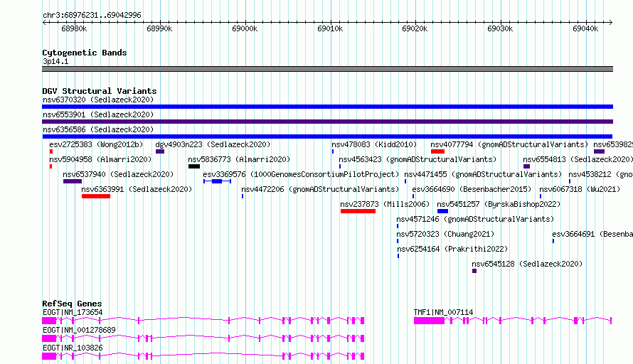Open the esv2725383 (Wong2012b) variant label

pos(96,144)
